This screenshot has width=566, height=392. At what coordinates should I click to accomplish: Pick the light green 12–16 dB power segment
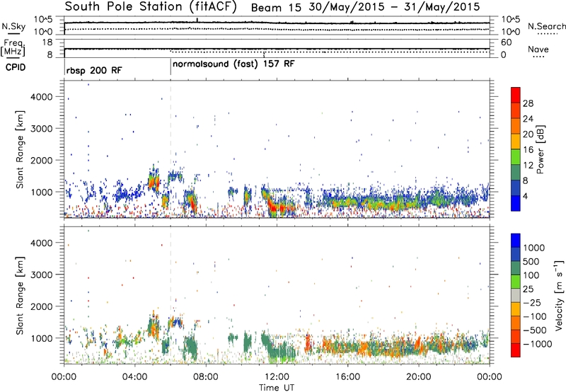(516, 157)
